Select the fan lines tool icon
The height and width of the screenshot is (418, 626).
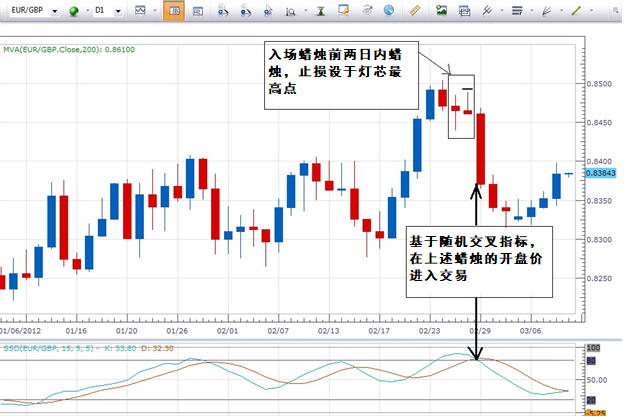tap(547, 11)
